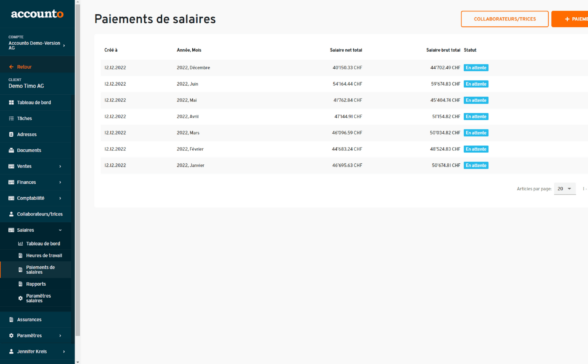Sort by Salaire net total column header
The width and height of the screenshot is (588, 364).
(346, 50)
